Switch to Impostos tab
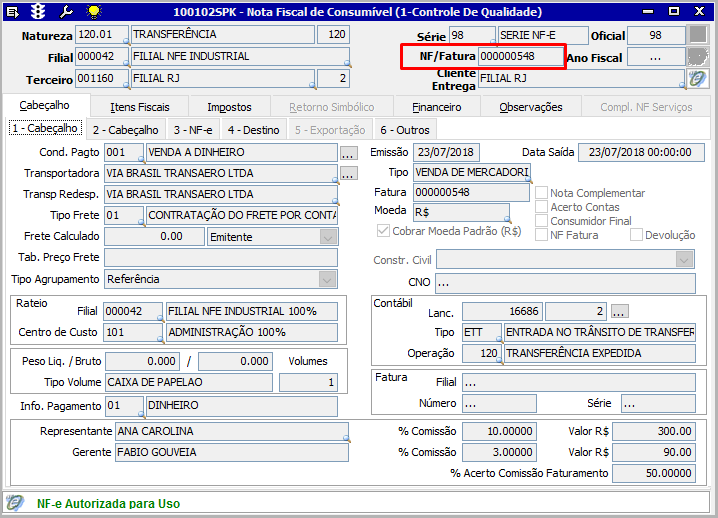The width and height of the screenshot is (718, 518). pyautogui.click(x=229, y=107)
